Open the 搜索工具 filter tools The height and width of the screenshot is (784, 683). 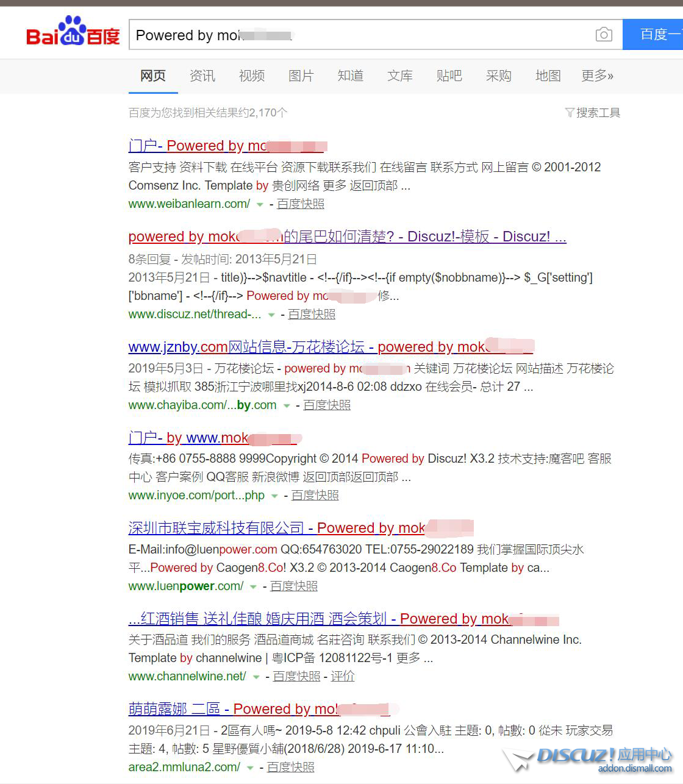coord(593,113)
